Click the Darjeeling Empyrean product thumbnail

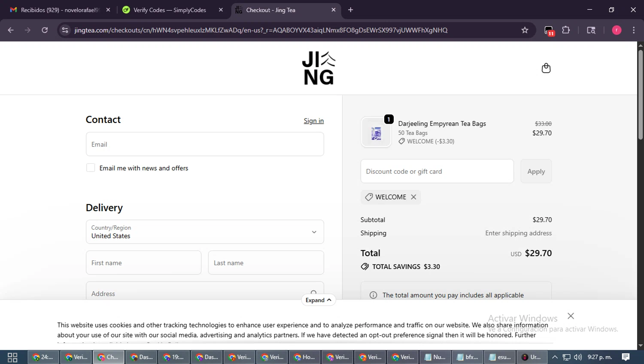pos(376,133)
